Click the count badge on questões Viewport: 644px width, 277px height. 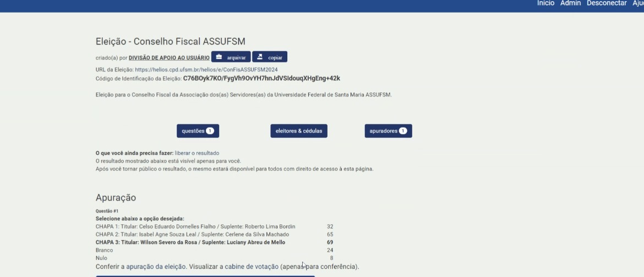coord(210,131)
